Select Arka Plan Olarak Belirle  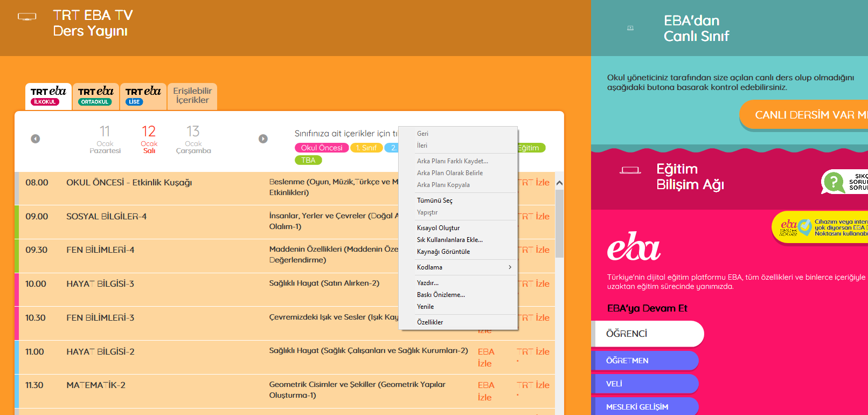click(x=458, y=173)
